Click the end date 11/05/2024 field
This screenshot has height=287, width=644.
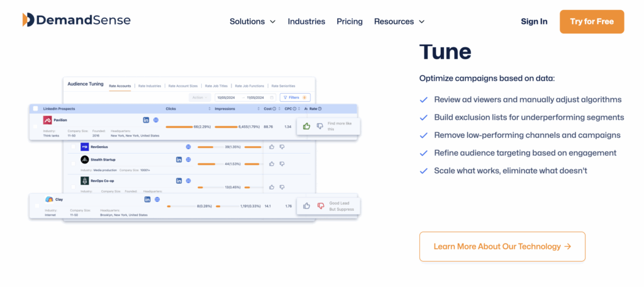[x=257, y=98]
